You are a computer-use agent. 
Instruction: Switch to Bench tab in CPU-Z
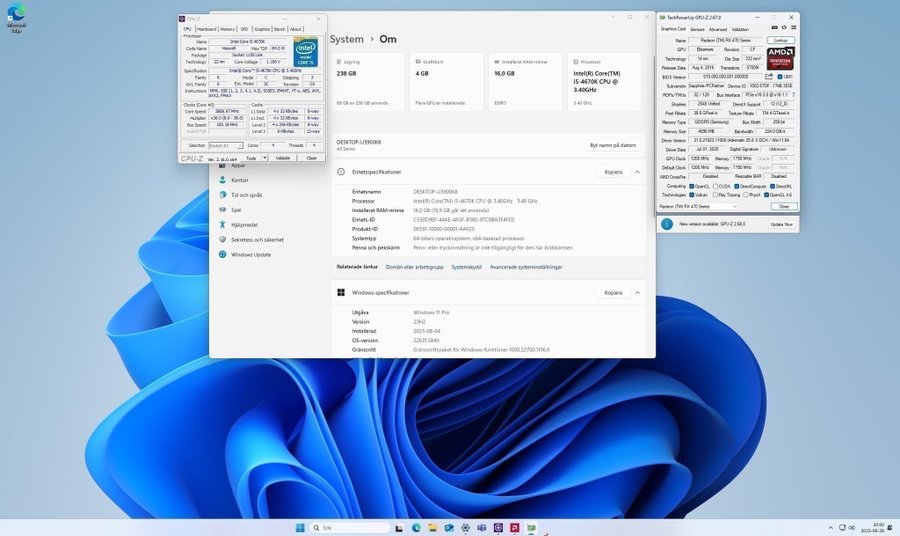point(280,29)
